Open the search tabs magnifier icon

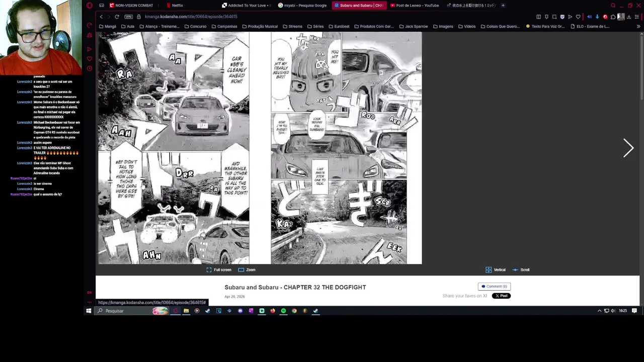click(613, 6)
